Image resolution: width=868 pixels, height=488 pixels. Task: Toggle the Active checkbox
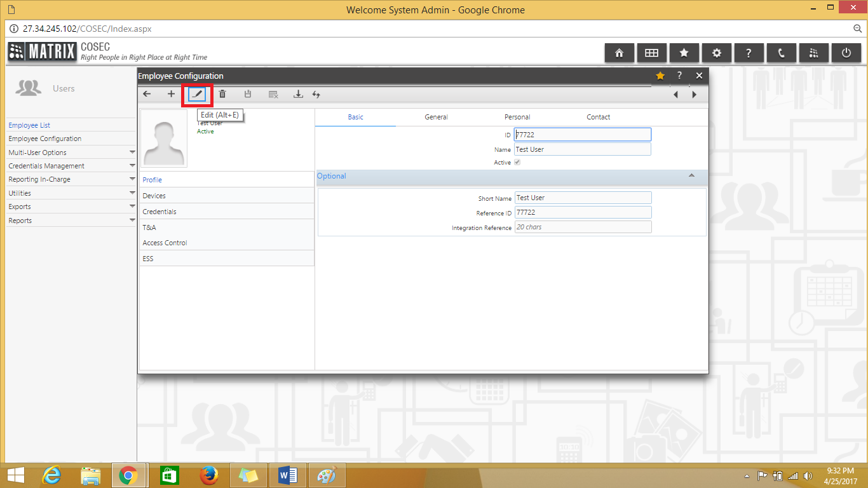pos(517,162)
